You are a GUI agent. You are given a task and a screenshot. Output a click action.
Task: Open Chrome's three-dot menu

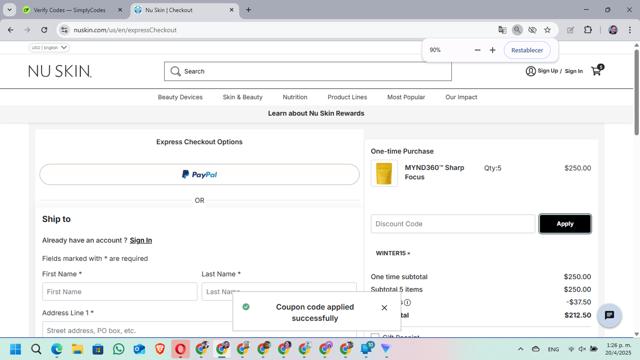click(630, 30)
